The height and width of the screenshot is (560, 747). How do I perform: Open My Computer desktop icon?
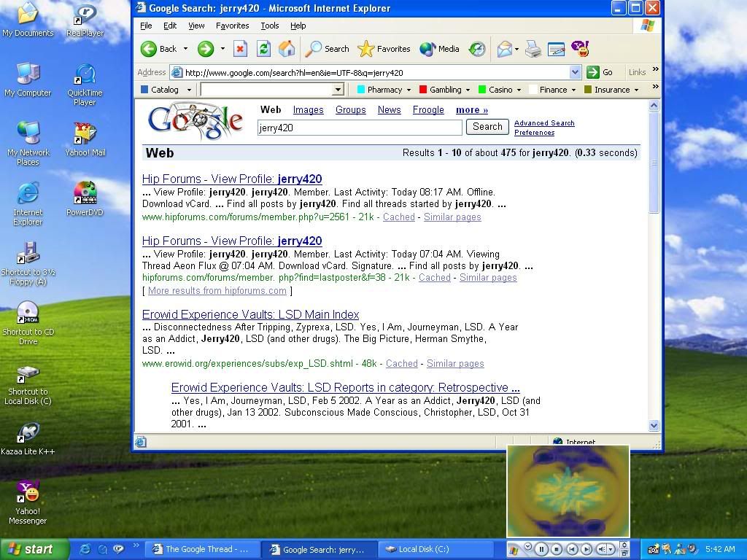click(x=28, y=79)
